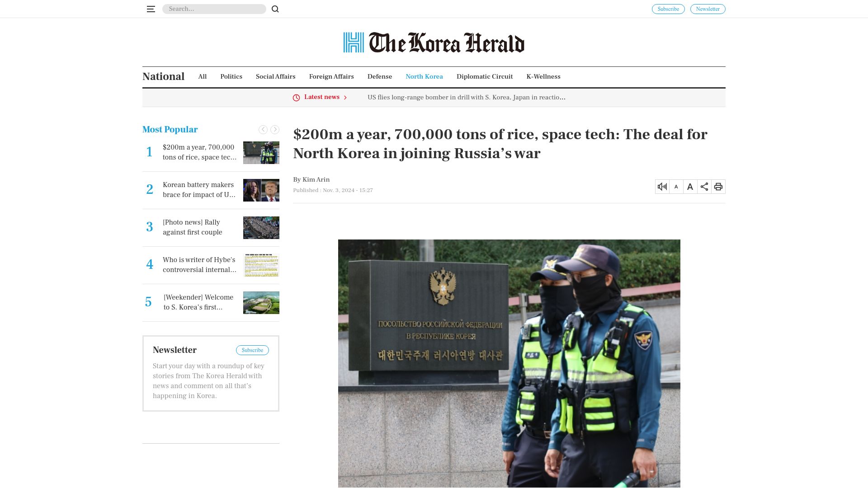This screenshot has height=488, width=868.
Task: Open the Most Popular heading
Action: 170,129
